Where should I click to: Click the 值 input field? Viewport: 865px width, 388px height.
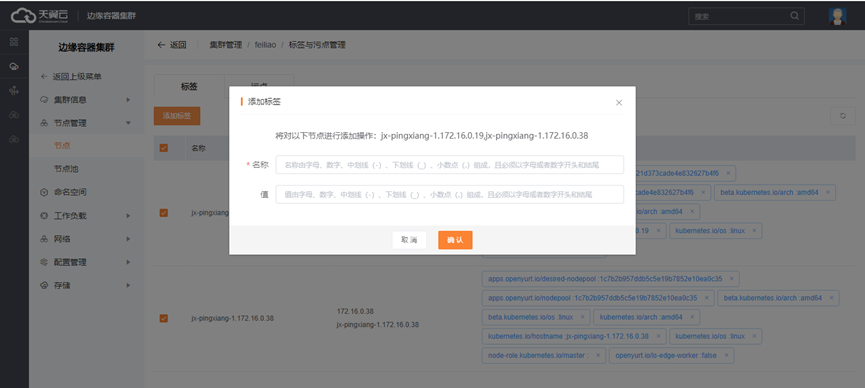(450, 194)
